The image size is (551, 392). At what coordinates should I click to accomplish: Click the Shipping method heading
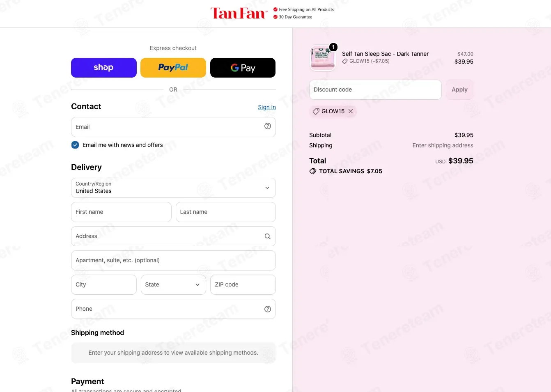click(97, 332)
